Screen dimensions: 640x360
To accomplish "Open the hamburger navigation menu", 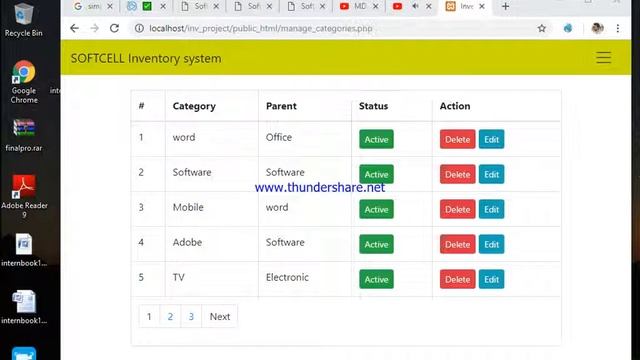I will click(603, 58).
